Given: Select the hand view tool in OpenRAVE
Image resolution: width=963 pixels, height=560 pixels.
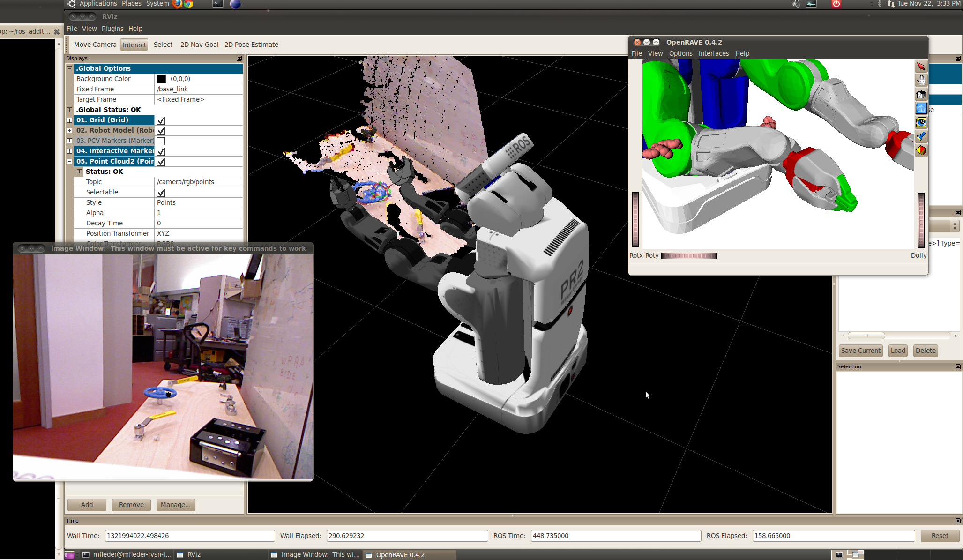Looking at the screenshot, I should 921,80.
